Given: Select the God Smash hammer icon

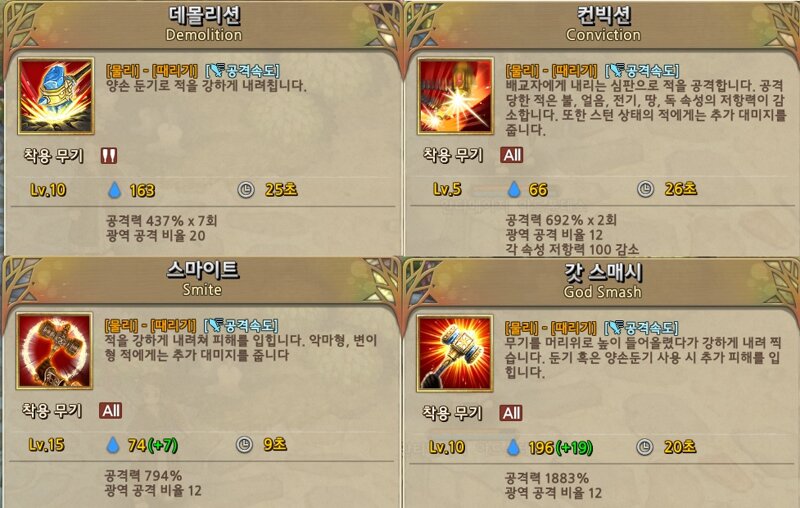Looking at the screenshot, I should pyautogui.click(x=455, y=353).
